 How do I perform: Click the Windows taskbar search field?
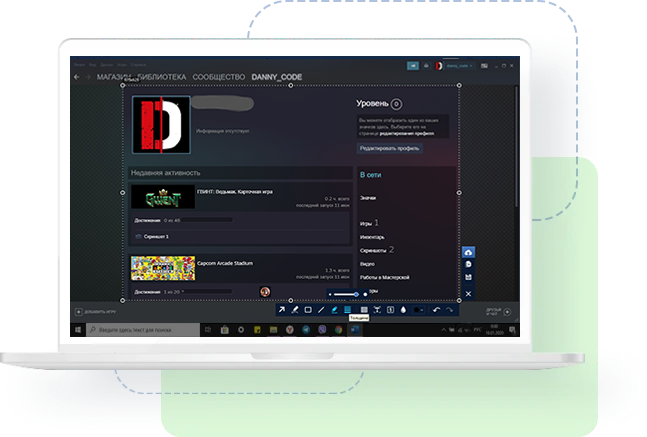(140, 329)
